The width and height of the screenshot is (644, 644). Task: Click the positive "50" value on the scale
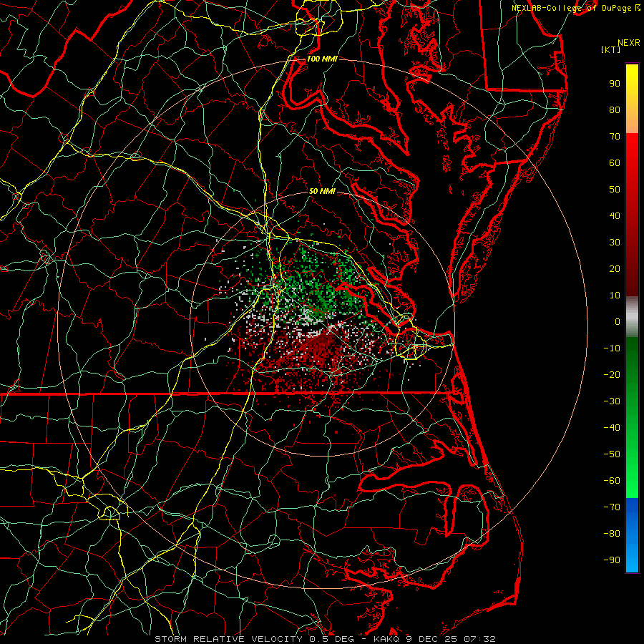(x=615, y=190)
